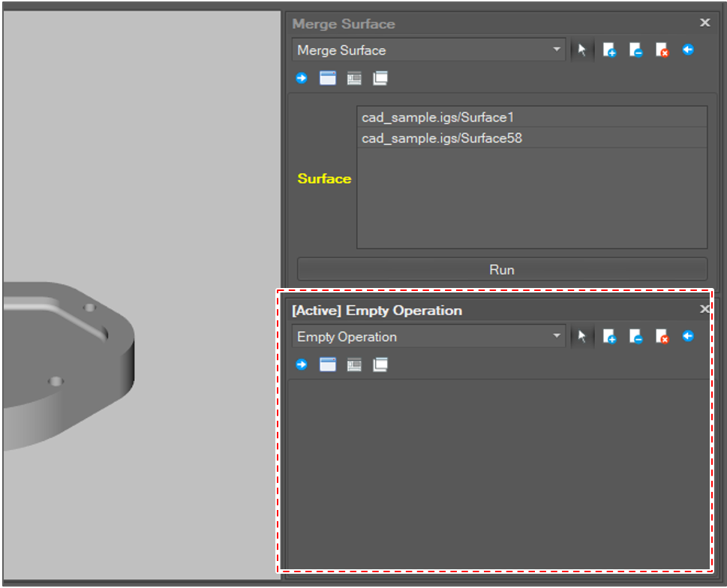727x588 pixels.
Task: Toggle the pointer select tool in Merge Surface panel
Action: pos(581,51)
